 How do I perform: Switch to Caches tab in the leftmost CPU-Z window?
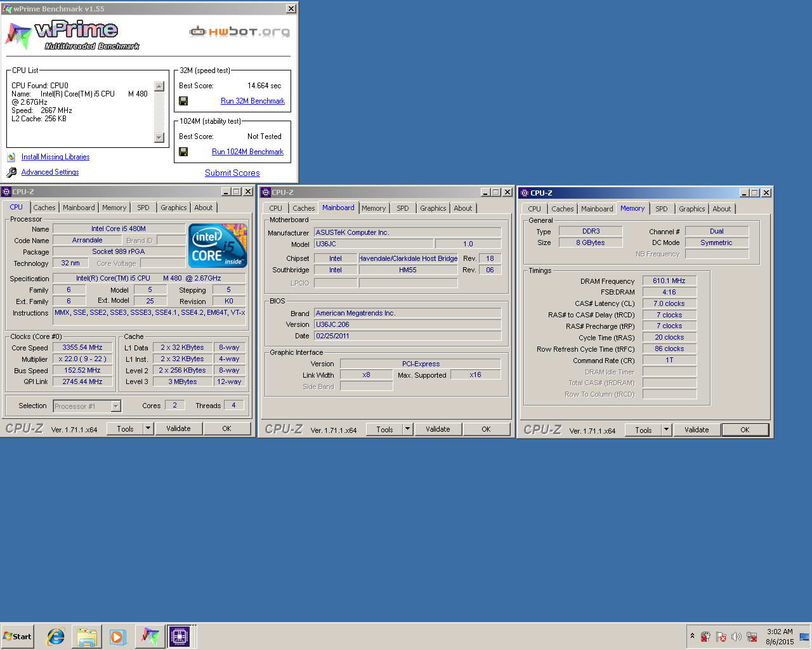tap(44, 208)
